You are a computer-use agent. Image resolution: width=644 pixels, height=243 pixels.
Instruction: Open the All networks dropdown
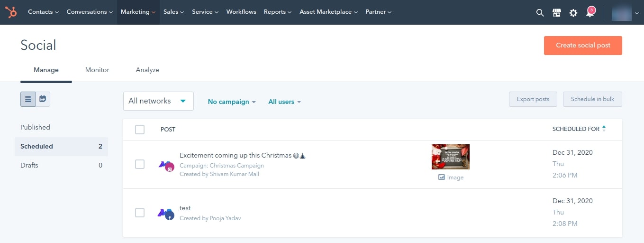[x=158, y=101]
